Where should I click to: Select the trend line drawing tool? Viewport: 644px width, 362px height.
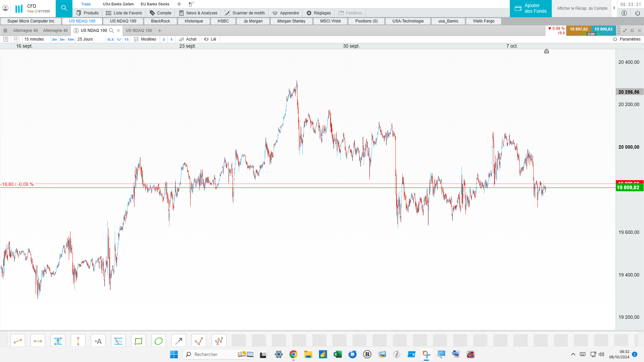[18, 341]
